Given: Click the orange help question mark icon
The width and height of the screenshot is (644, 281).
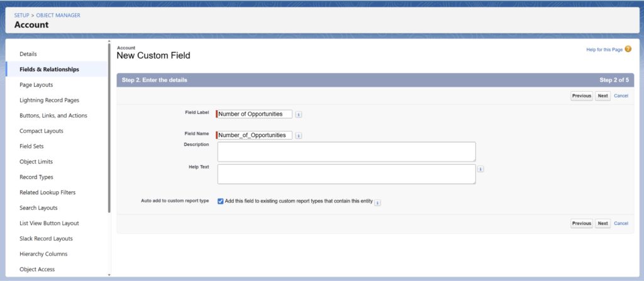Looking at the screenshot, I should tap(628, 49).
